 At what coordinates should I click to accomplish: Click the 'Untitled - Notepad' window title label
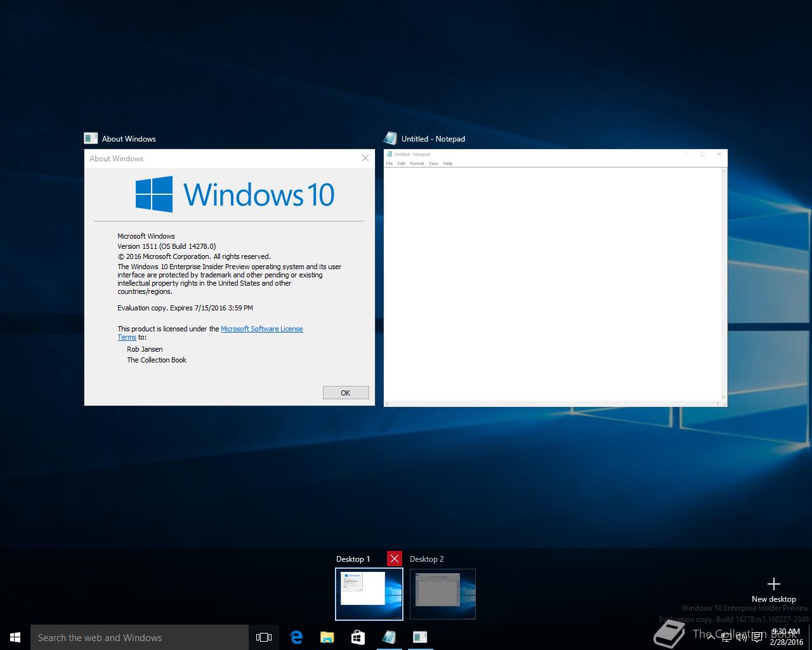tap(433, 138)
